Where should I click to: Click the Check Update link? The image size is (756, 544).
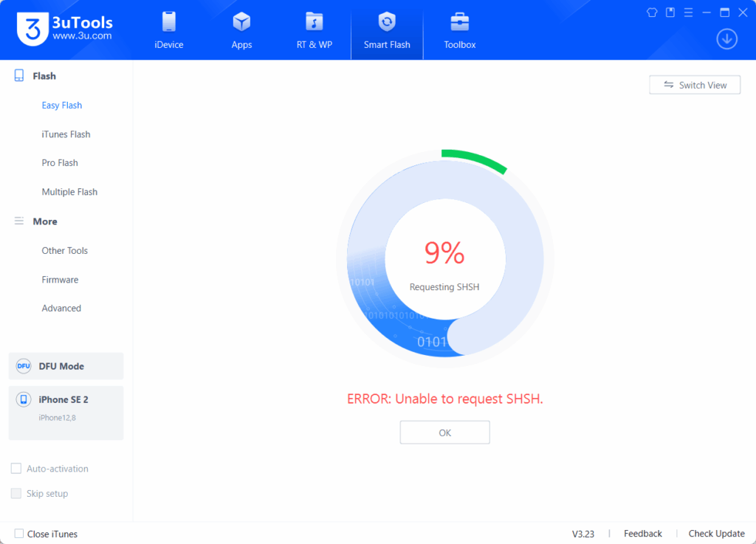[x=716, y=534]
